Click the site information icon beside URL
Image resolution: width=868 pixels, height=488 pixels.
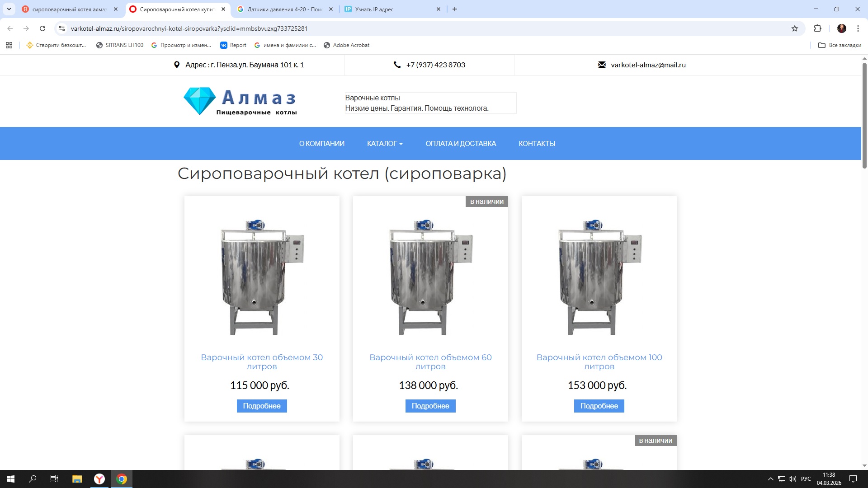point(62,28)
